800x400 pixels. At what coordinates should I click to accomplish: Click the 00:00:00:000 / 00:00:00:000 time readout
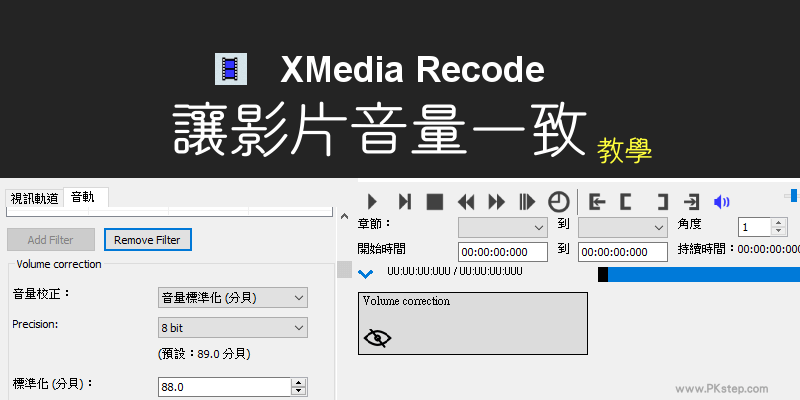[455, 271]
